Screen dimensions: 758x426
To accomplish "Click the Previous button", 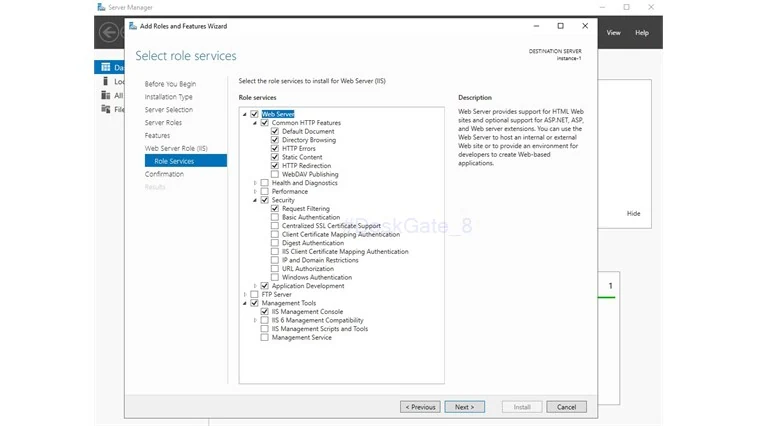I will [420, 407].
